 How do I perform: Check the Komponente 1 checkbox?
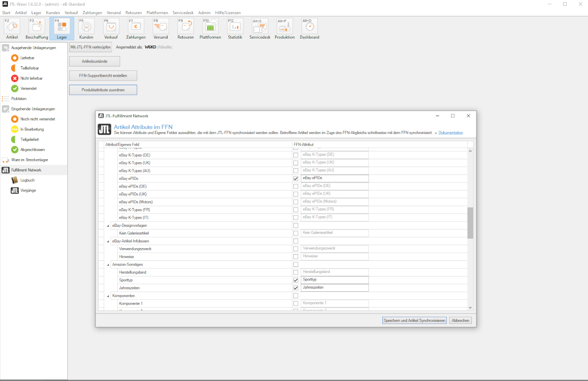click(296, 304)
